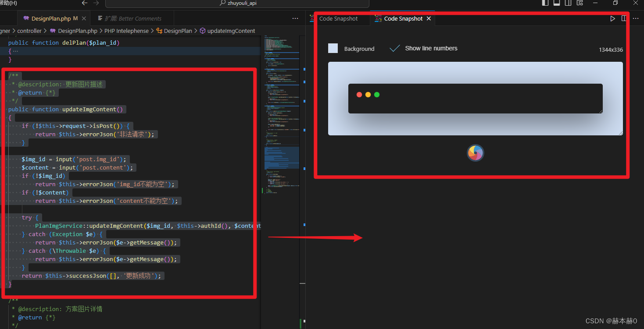Toggle the secondary side bar layout icon
The image size is (644, 329).
(x=568, y=3)
